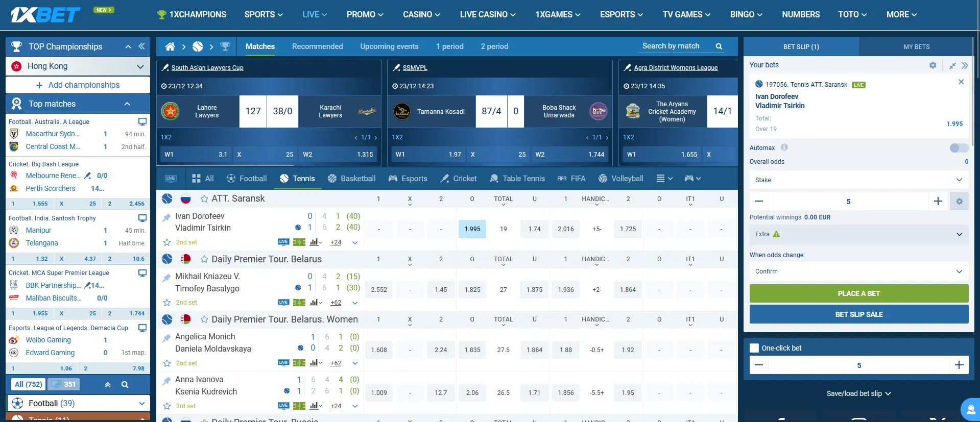The width and height of the screenshot is (980, 422).
Task: Enable the One-click bet checkbox
Action: [x=754, y=348]
